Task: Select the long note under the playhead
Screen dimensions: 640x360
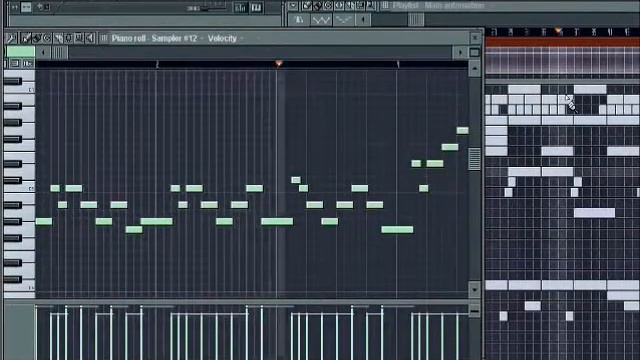Action: tap(277, 221)
